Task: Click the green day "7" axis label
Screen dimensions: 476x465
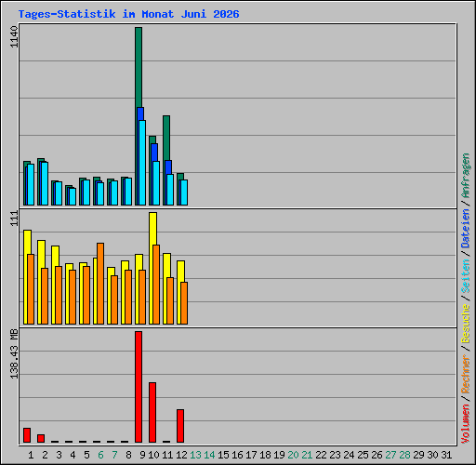Action: pyautogui.click(x=114, y=455)
